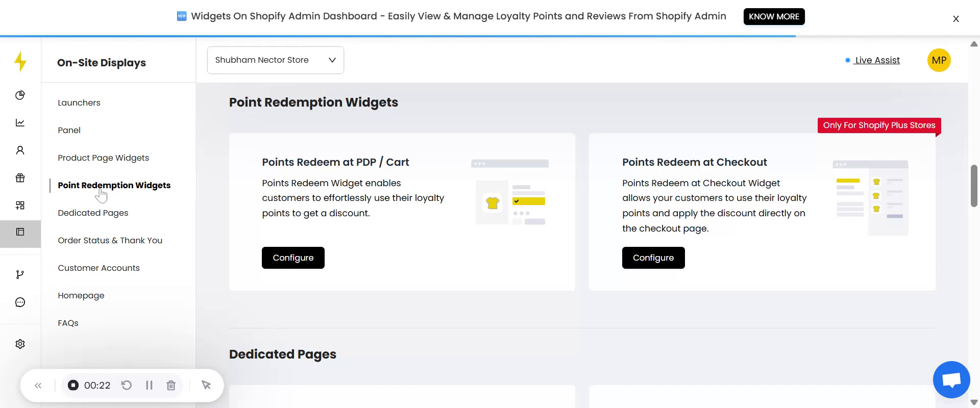Configure Points Redeem at PDP / Cart
Viewport: 980px width, 408px height.
point(293,258)
